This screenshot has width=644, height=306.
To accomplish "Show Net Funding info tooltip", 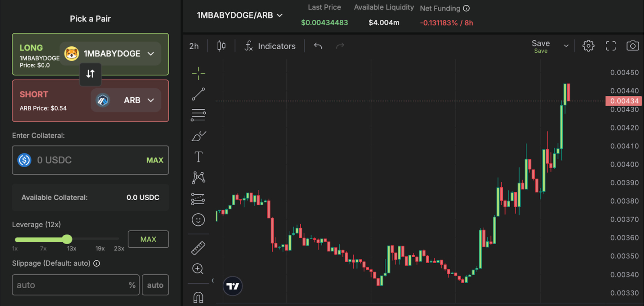I will click(x=466, y=8).
